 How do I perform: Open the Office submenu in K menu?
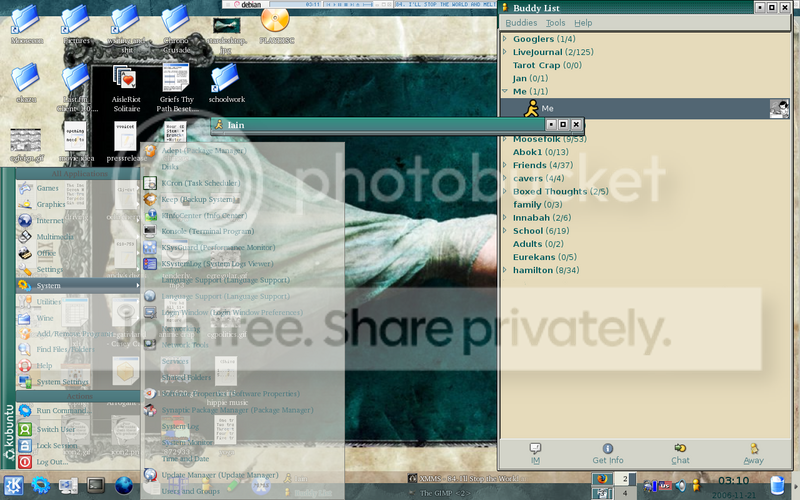(78, 253)
